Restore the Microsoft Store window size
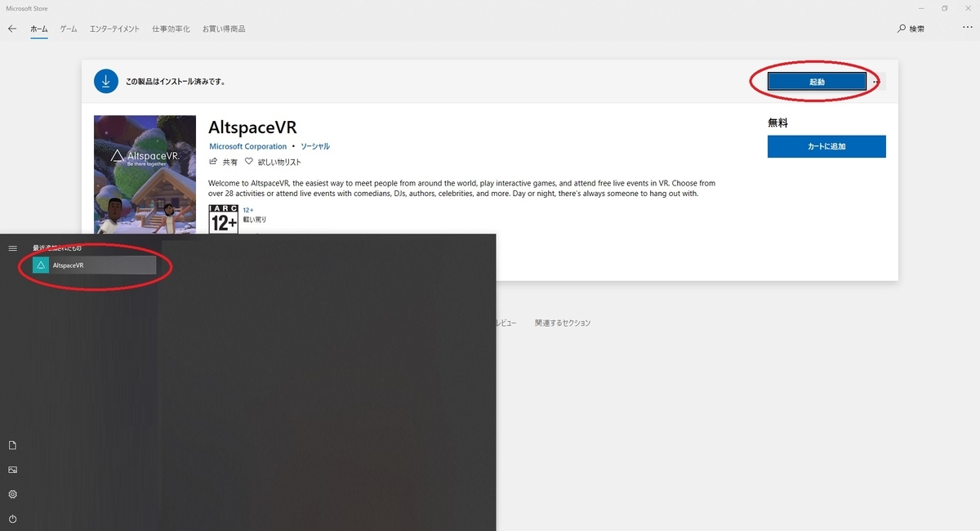This screenshot has height=531, width=980. (x=944, y=8)
